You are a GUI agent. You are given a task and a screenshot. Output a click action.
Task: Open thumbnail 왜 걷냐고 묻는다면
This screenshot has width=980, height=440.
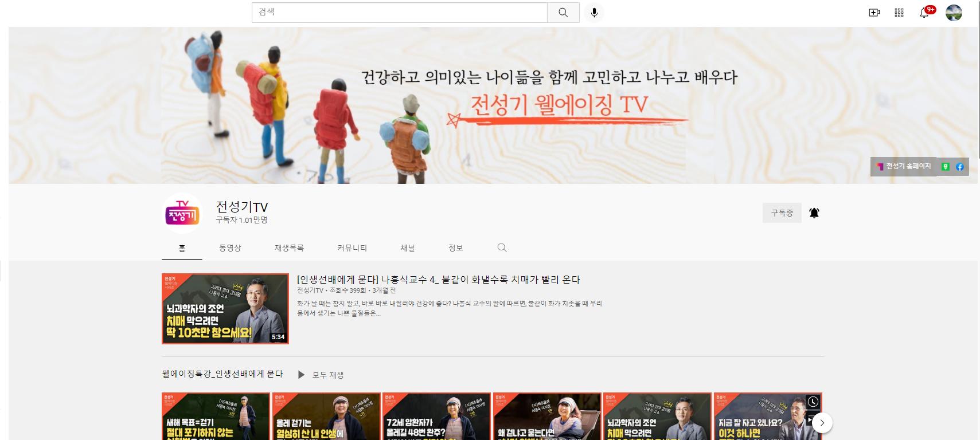[547, 416]
